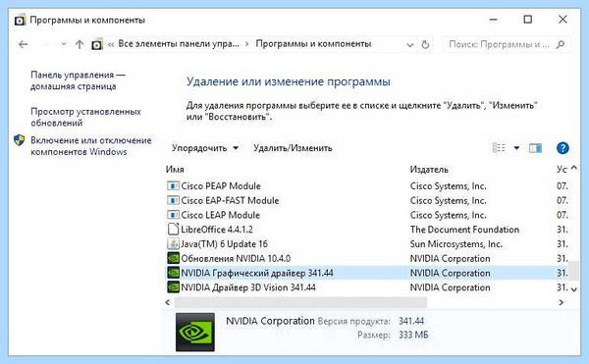Viewport: 589px width, 364px height.
Task: Minimize the Programs and Features window
Action: [494, 20]
